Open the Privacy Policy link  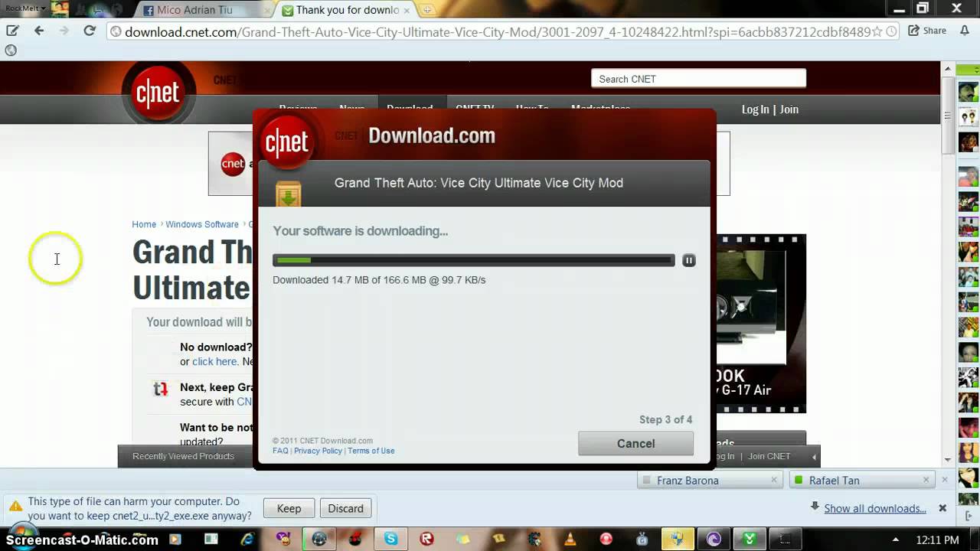[x=318, y=451]
